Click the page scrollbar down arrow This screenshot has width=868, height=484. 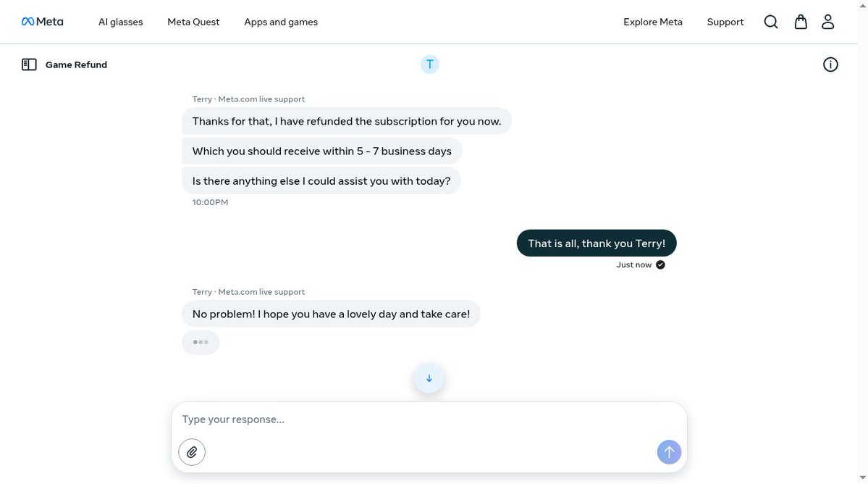[862, 478]
